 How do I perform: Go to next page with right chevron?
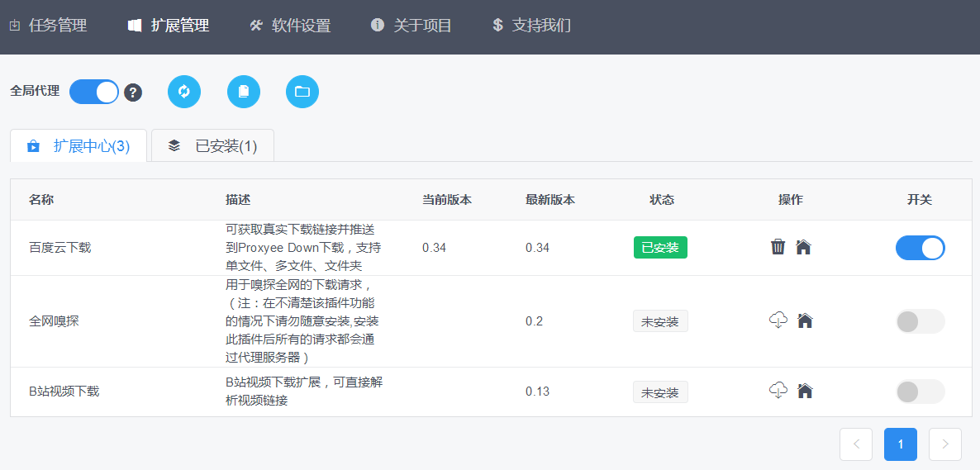(945, 444)
